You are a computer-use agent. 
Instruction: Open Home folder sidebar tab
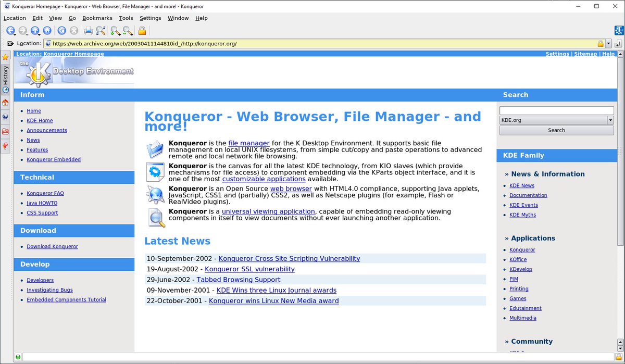[5, 103]
